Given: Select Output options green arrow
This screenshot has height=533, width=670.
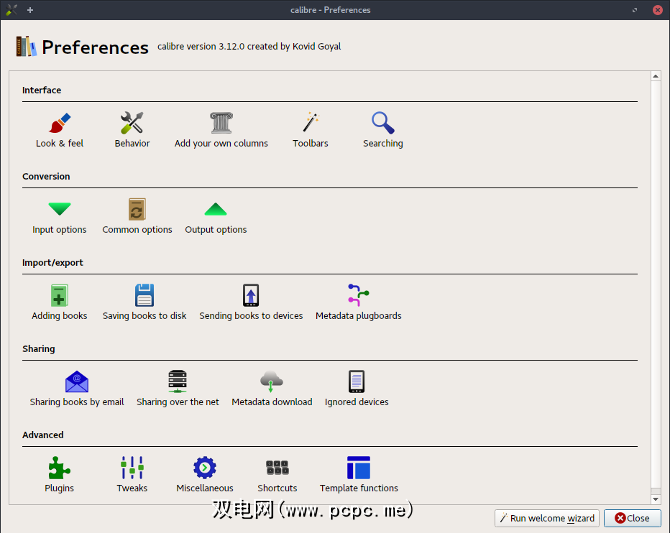Looking at the screenshot, I should pos(216,210).
